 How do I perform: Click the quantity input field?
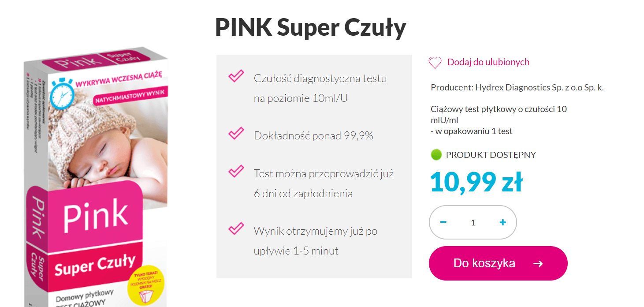(x=473, y=223)
